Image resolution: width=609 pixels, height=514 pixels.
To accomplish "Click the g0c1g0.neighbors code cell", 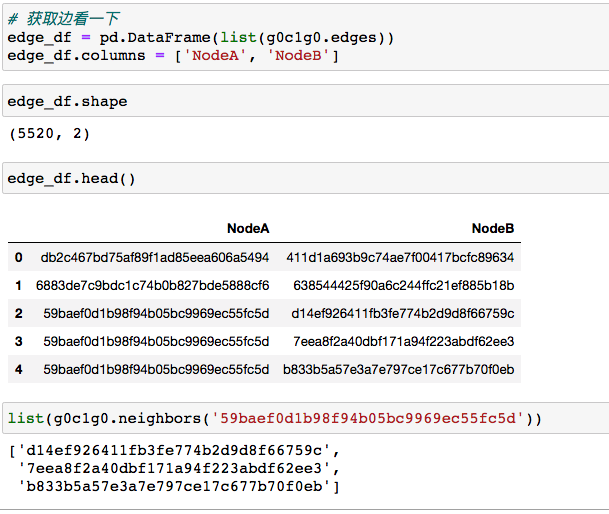I will 306,418.
